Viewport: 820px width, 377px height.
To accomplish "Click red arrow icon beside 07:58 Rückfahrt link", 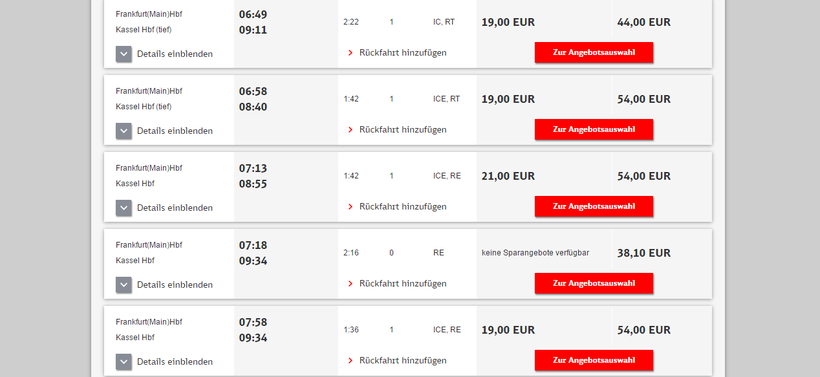I will 350,361.
